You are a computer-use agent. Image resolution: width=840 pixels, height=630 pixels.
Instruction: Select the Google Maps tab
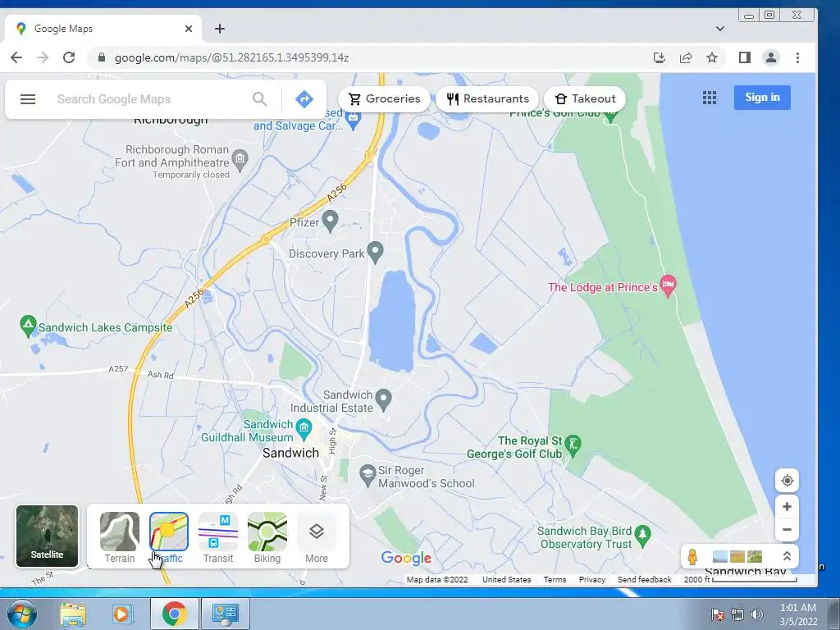102,29
